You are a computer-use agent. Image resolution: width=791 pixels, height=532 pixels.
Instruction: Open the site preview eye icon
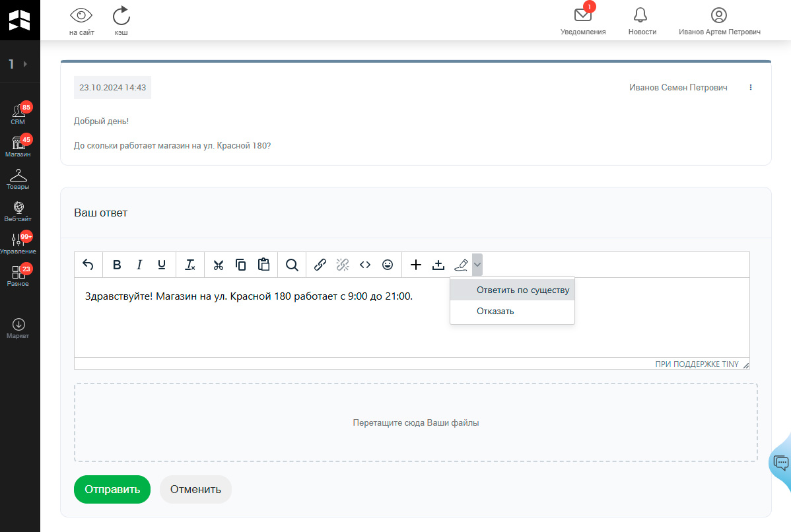click(81, 16)
